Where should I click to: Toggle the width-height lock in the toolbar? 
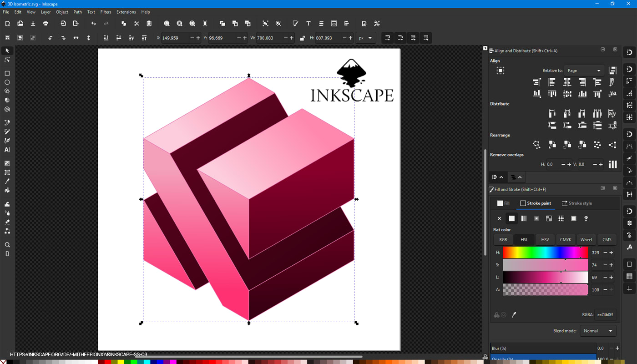(x=303, y=38)
